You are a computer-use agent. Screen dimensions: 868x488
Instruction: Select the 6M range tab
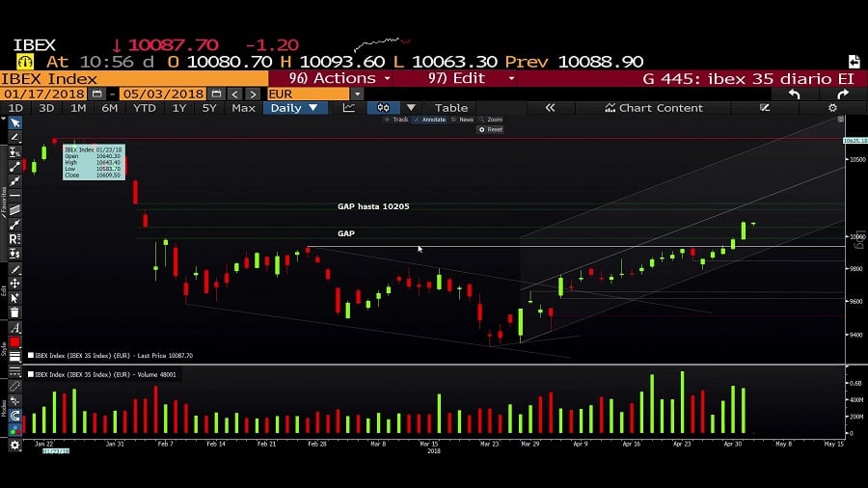(110, 108)
